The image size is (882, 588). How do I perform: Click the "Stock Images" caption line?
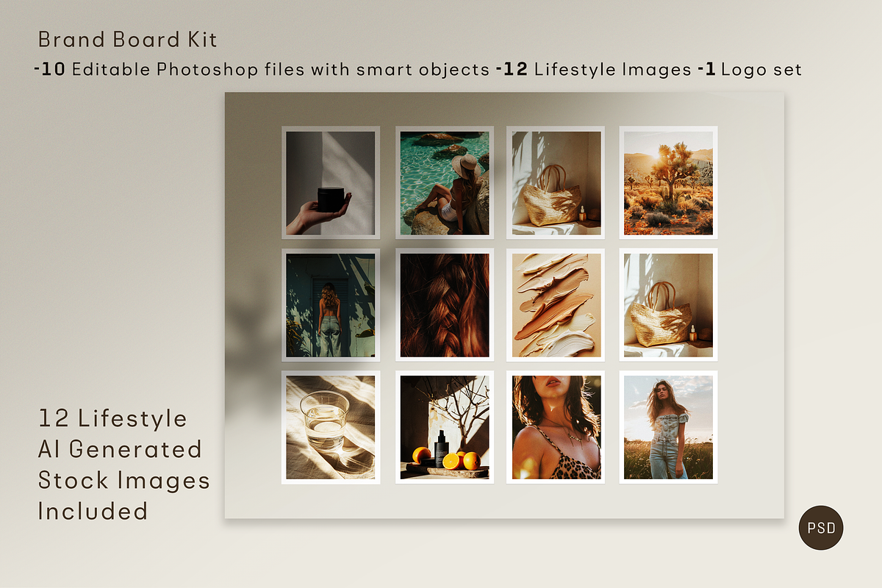point(124,481)
